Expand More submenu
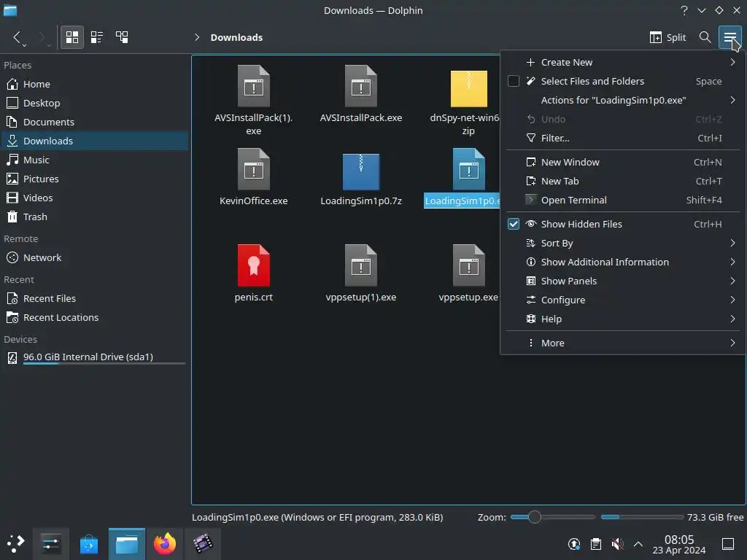 tap(623, 343)
